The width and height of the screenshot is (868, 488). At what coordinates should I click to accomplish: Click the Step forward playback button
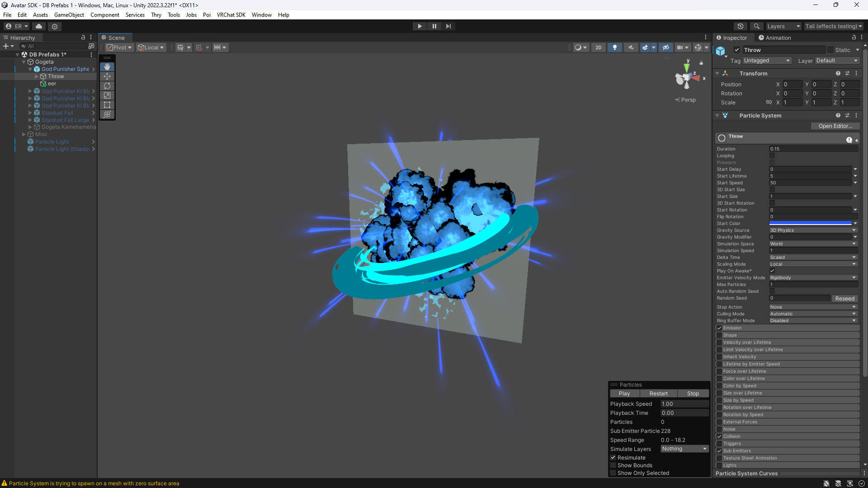(448, 26)
